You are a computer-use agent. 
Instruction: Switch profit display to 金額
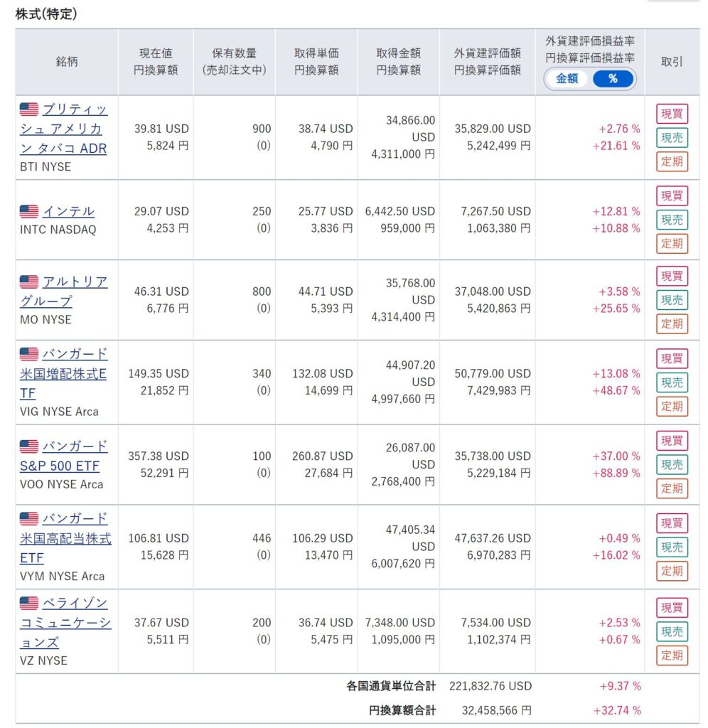click(x=567, y=79)
